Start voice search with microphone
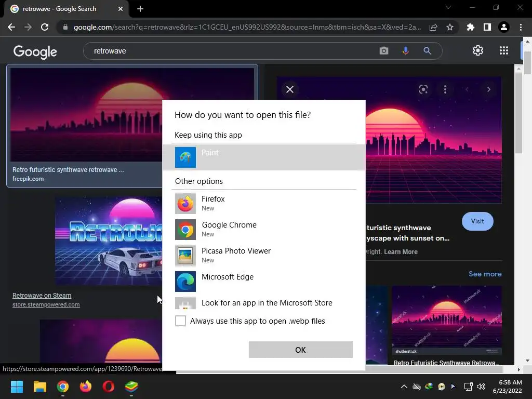Viewport: 532px width, 399px height. coord(405,51)
